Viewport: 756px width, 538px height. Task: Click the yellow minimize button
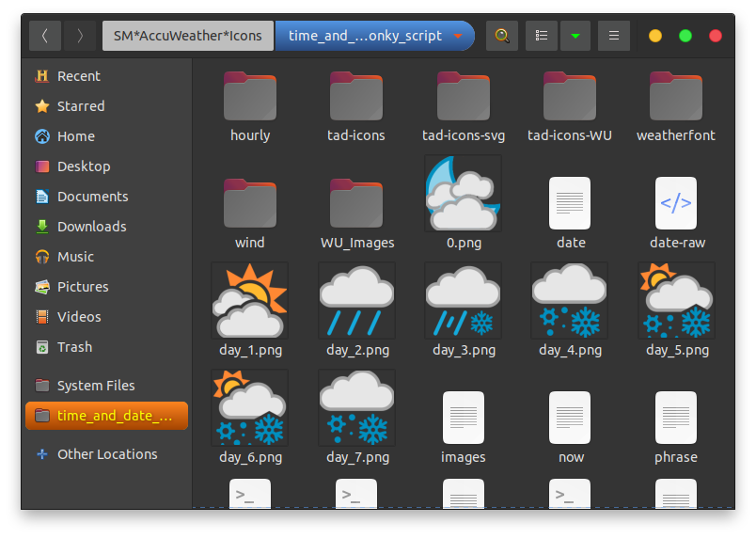655,36
